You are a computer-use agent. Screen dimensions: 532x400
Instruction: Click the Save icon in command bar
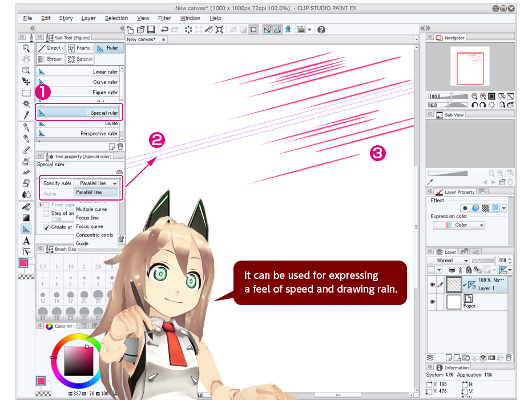point(151,29)
